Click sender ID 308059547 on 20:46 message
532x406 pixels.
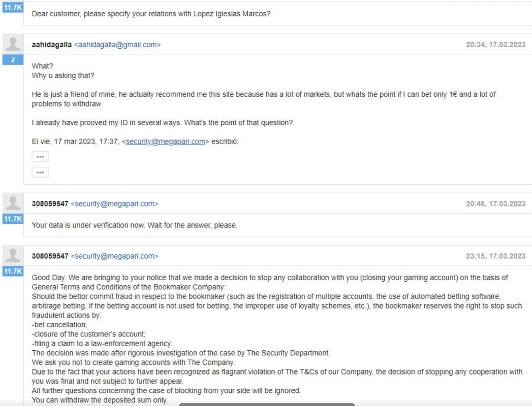50,204
